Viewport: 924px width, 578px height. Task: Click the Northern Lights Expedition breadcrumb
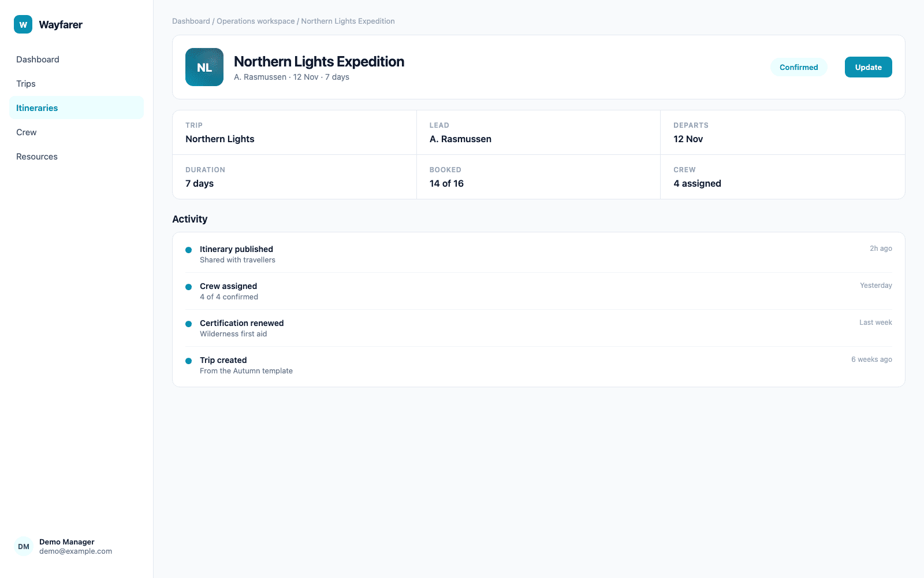[348, 21]
